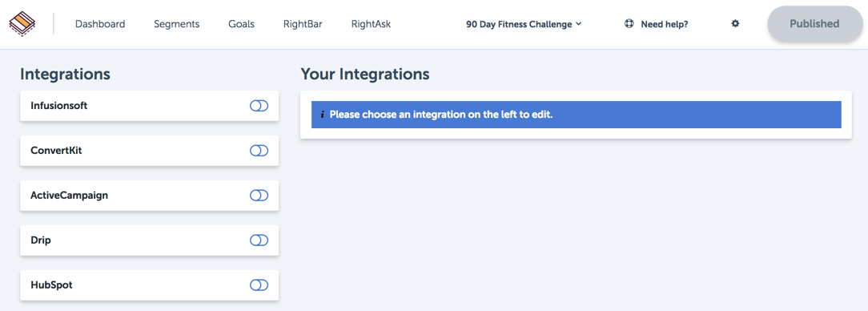Select the RightAsk nav item

(371, 24)
